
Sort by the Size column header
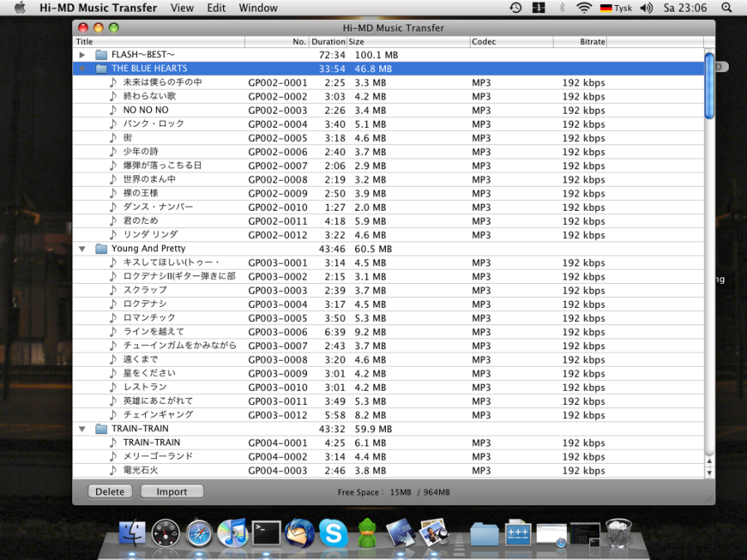pyautogui.click(x=408, y=42)
